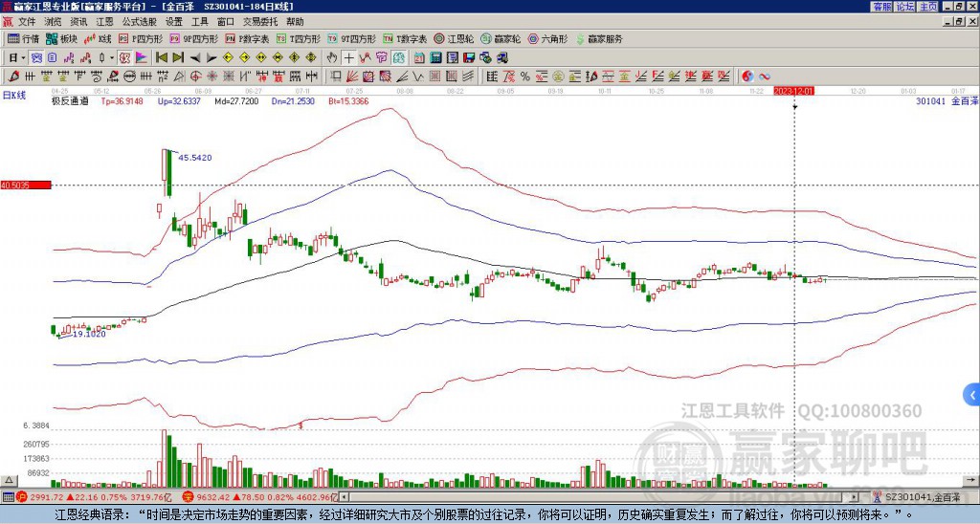Jump to last bar with green skip-forward icon
Viewport: 980px width, 524px height.
coord(177,58)
